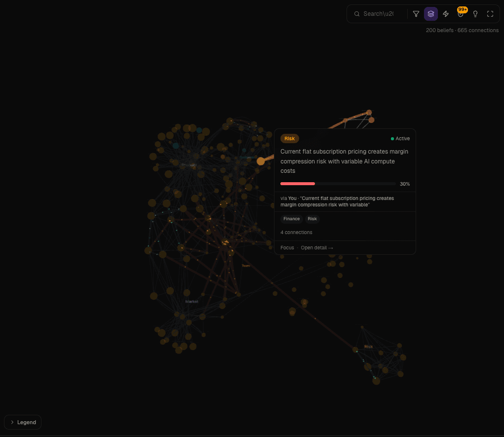The image size is (504, 437).
Task: Enter fullscreen with the expand brackets icon
Action: (490, 14)
